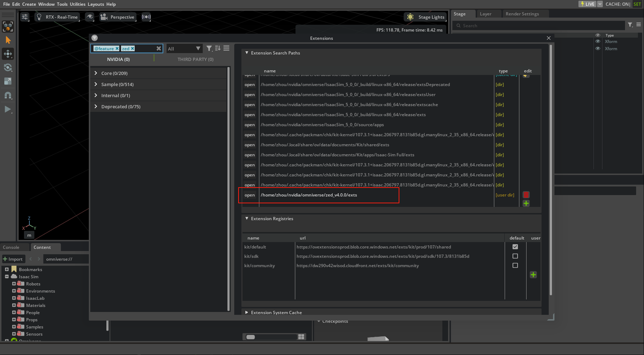Open the extensions hamburger options menu

226,48
